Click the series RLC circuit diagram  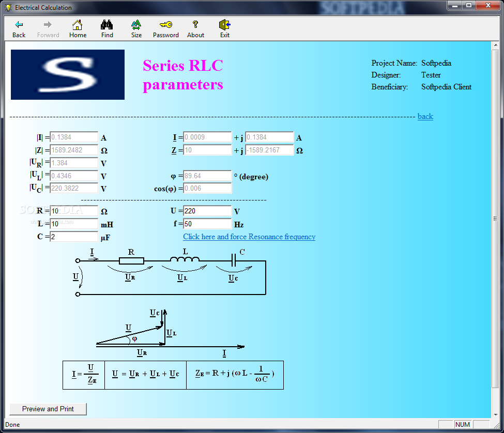pyautogui.click(x=171, y=272)
